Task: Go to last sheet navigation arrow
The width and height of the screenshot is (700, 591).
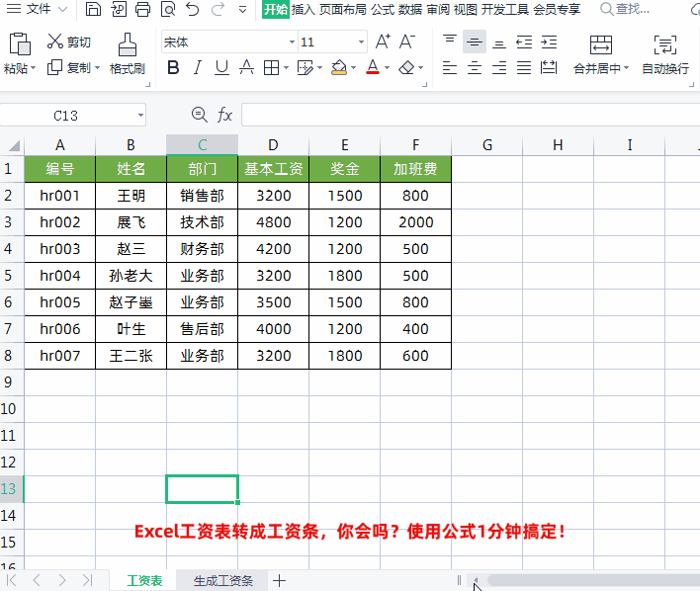Action: coord(87,580)
